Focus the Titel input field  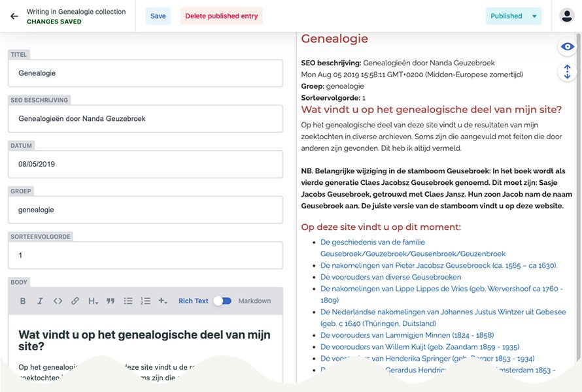coord(145,73)
